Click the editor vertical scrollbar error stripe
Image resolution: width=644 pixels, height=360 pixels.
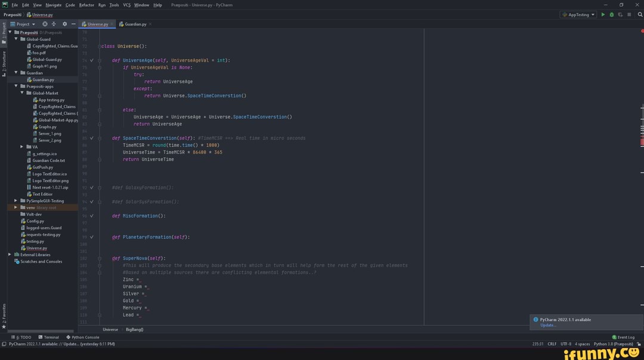coord(642,142)
